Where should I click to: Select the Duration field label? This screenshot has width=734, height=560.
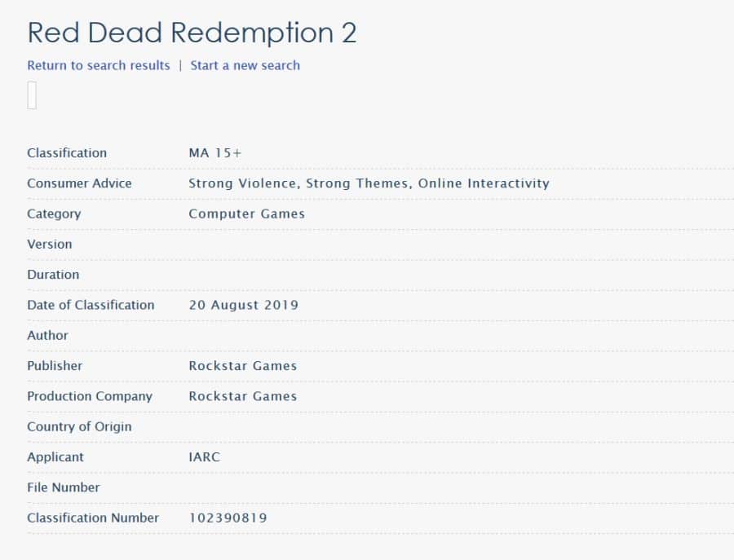coord(53,275)
